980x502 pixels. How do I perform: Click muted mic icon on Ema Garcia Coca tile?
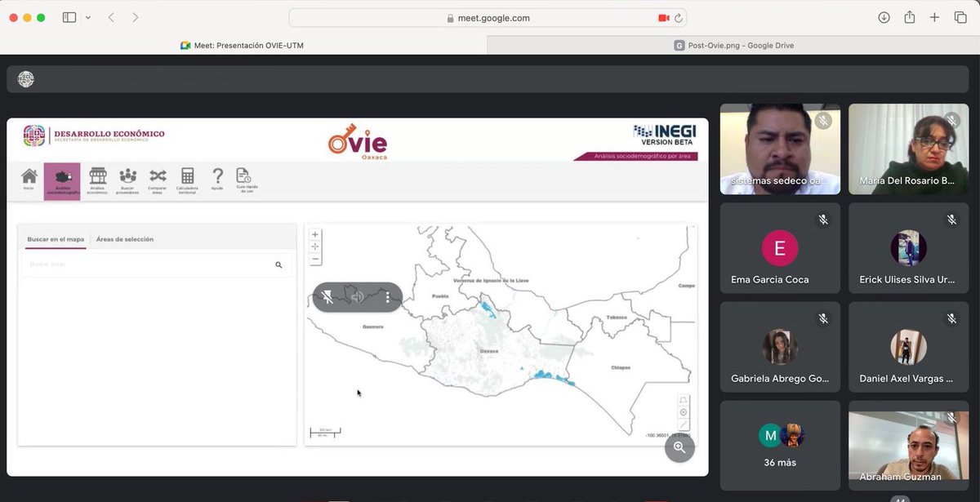pyautogui.click(x=823, y=220)
